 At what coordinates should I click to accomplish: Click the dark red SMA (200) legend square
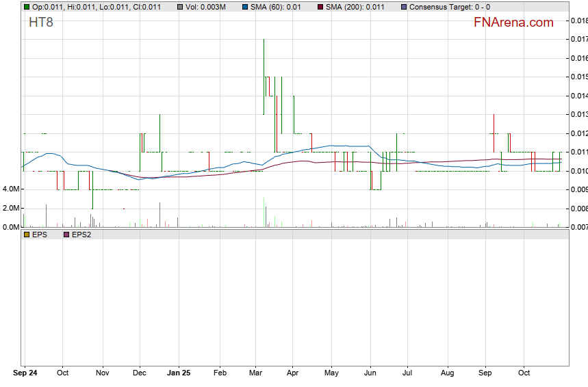(320, 8)
